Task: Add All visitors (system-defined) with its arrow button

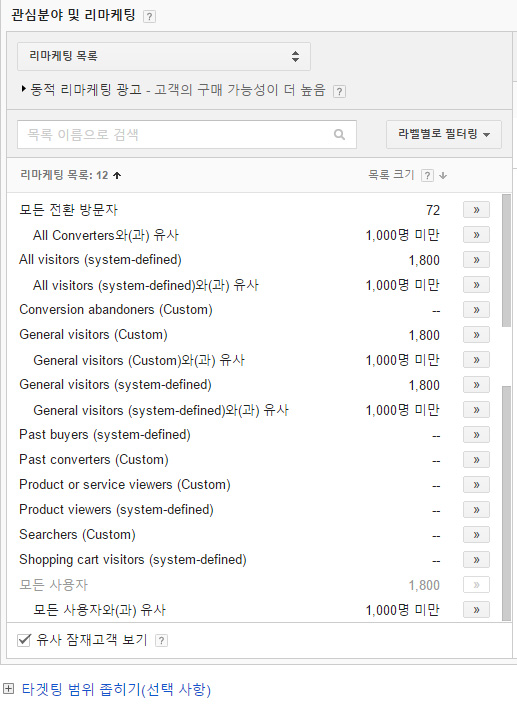Action: (476, 260)
